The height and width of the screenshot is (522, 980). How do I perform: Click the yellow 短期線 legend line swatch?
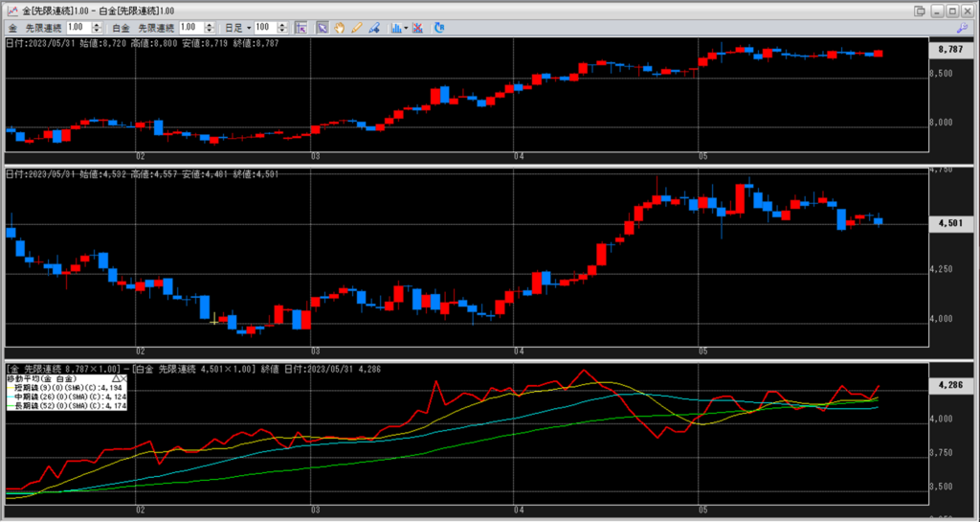[11, 387]
